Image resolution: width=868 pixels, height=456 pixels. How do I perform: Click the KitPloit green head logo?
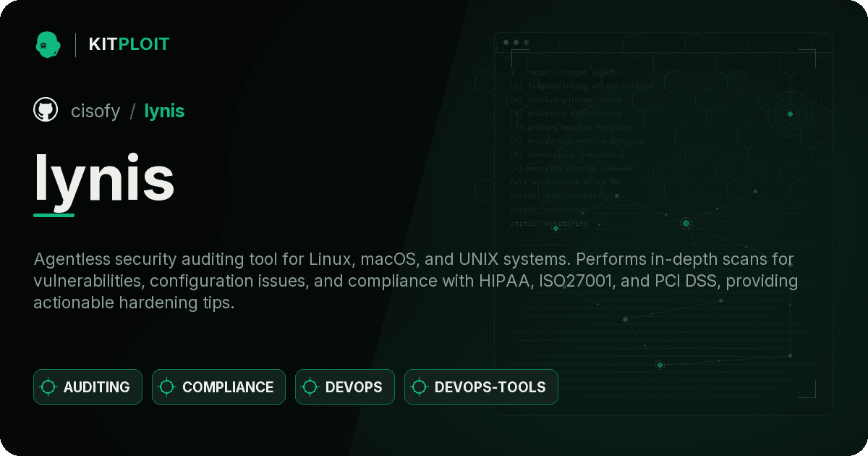tap(47, 44)
